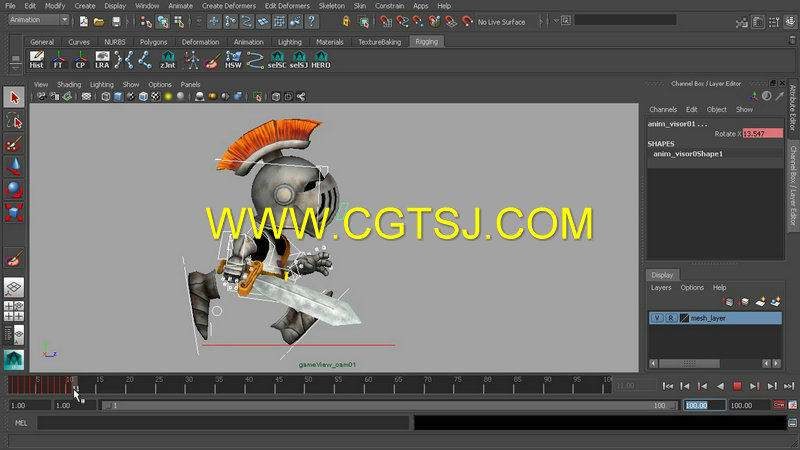Click the script editor icon
This screenshot has width=800, height=450.
(792, 423)
